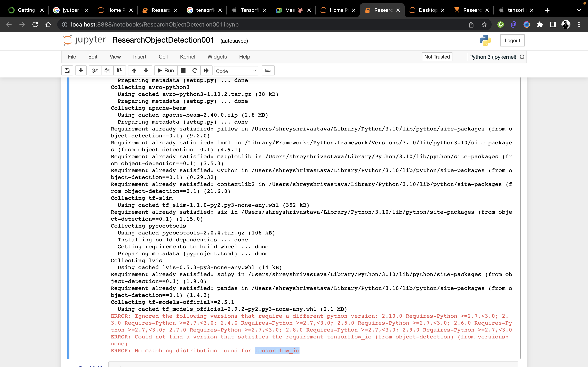Interrupt the kernel with stop icon

coord(183,71)
